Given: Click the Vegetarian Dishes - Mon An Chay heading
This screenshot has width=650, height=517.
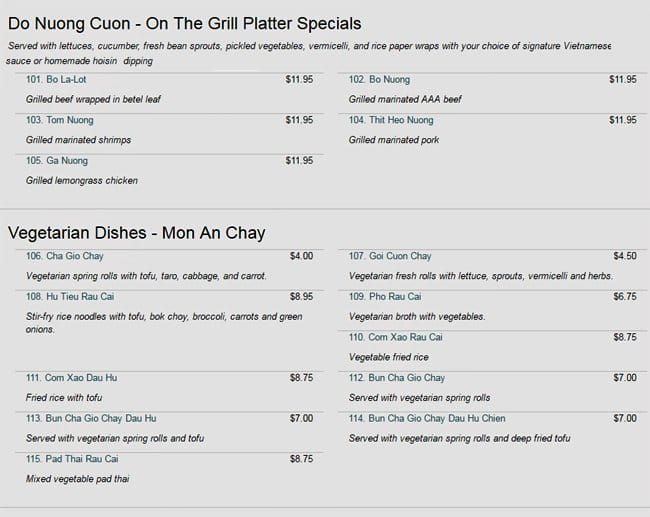Looking at the screenshot, I should [136, 233].
